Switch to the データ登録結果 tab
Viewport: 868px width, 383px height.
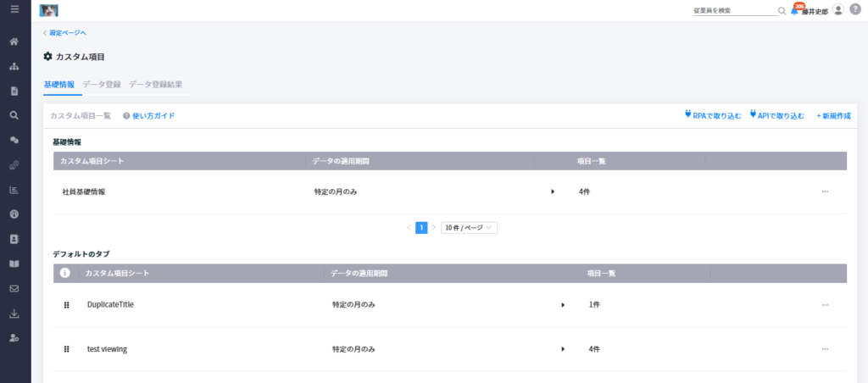(156, 86)
